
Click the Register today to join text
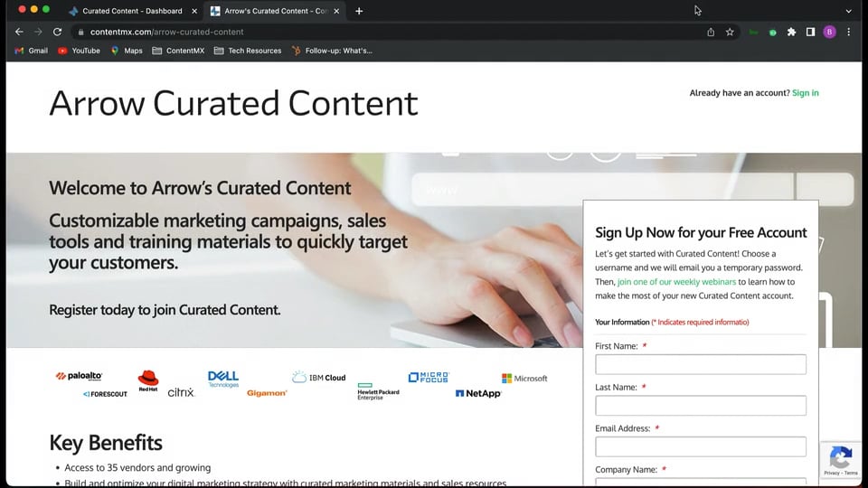tap(165, 310)
